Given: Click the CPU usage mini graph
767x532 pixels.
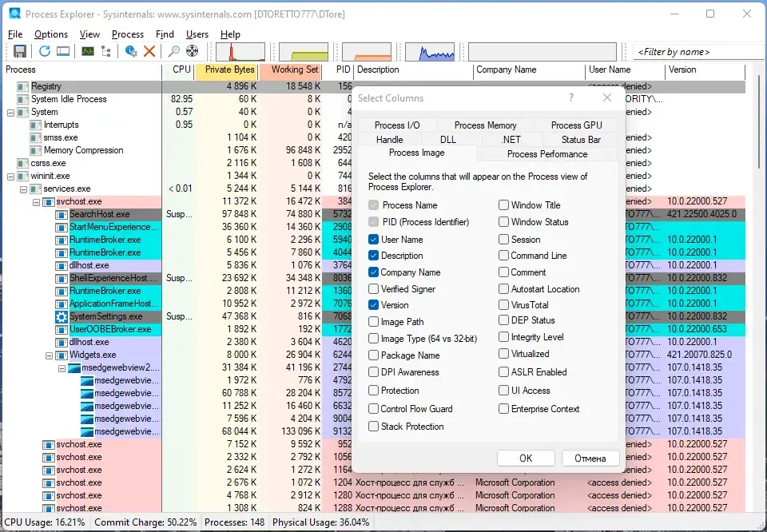Looking at the screenshot, I should click(240, 52).
